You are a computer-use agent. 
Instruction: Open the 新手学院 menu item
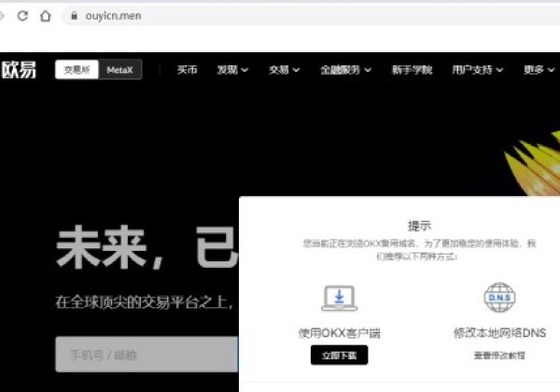pyautogui.click(x=413, y=70)
